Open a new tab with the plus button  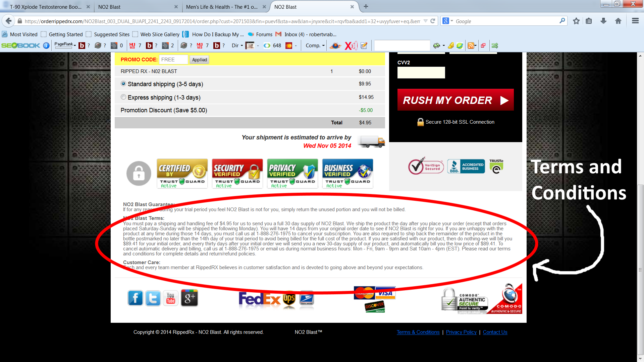point(366,6)
